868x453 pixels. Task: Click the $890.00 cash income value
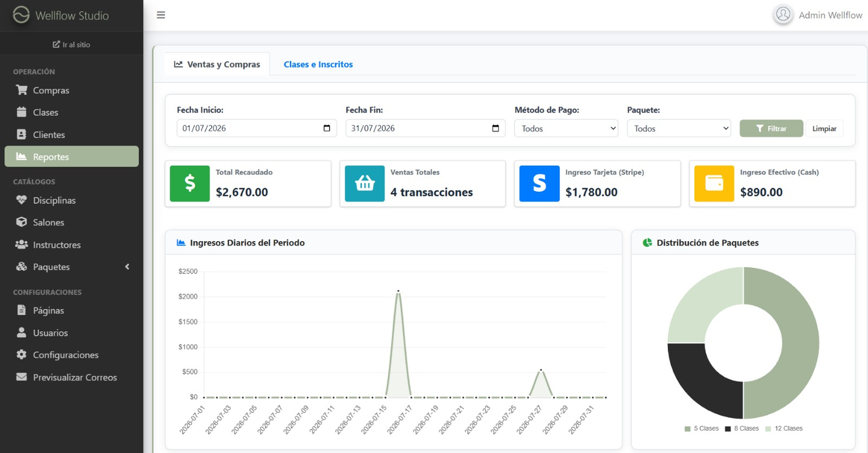coord(761,192)
